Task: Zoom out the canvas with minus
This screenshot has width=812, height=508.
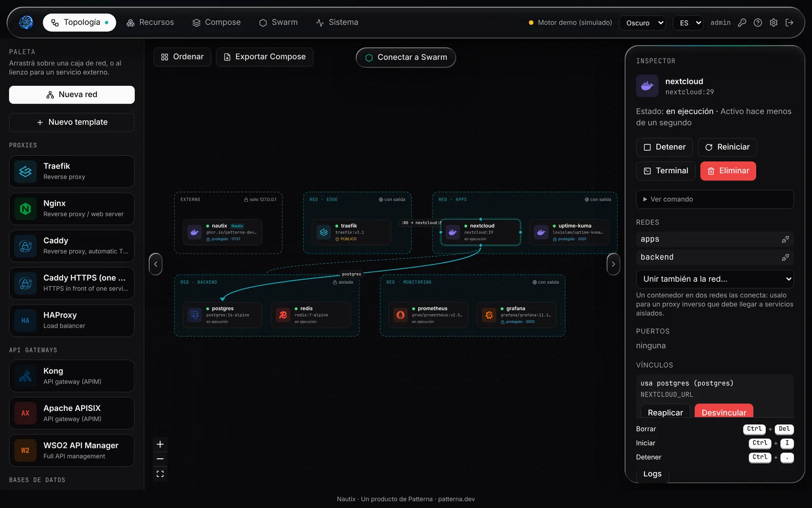Action: click(160, 459)
